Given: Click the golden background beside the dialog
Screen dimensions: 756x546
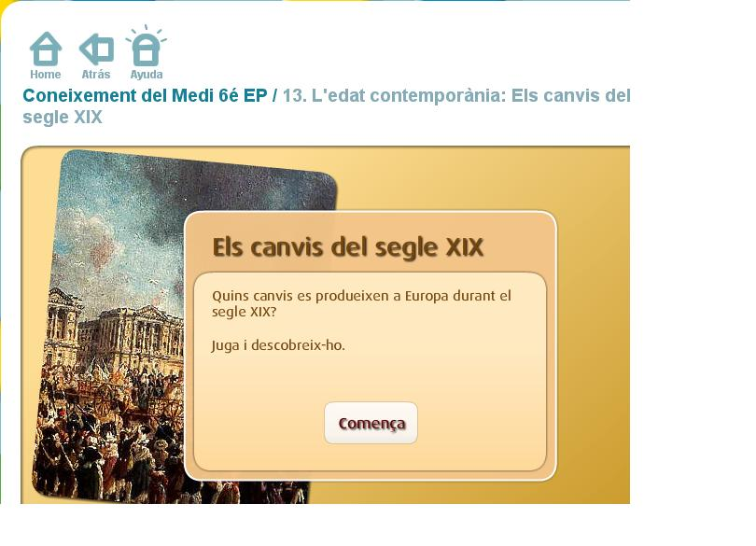Looking at the screenshot, I should pyautogui.click(x=593, y=338).
